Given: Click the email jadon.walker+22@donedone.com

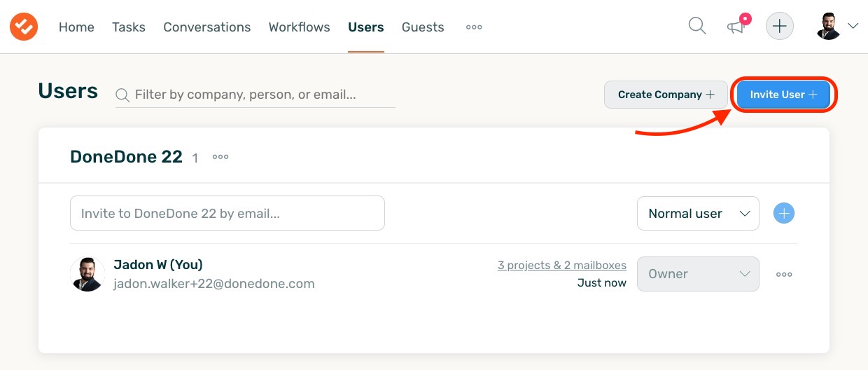Looking at the screenshot, I should 214,284.
